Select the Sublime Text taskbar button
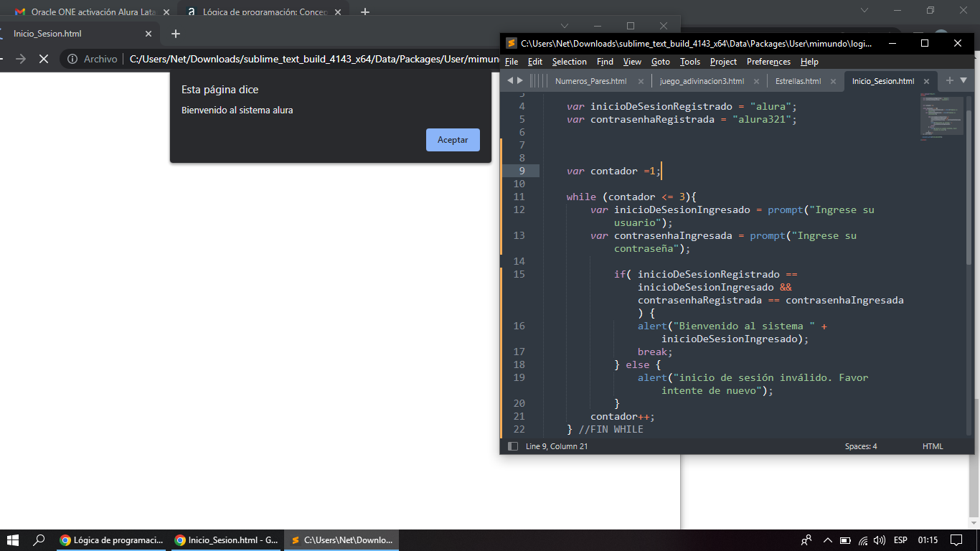 click(341, 540)
